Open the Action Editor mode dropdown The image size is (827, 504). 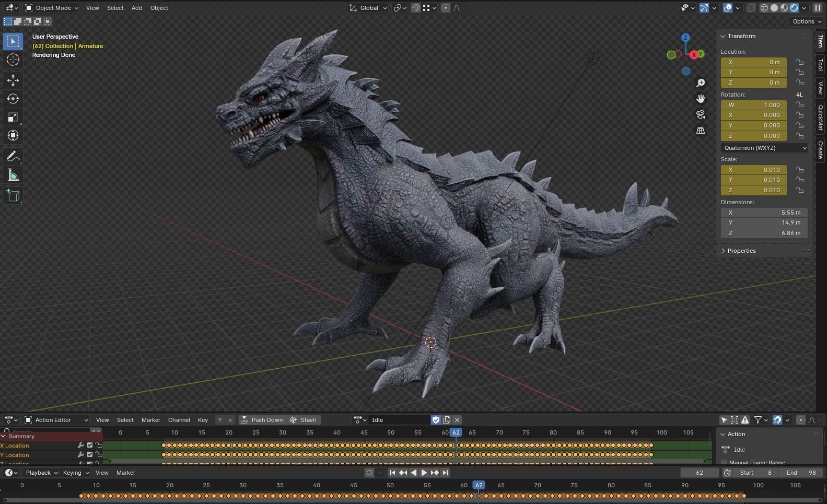coord(56,420)
